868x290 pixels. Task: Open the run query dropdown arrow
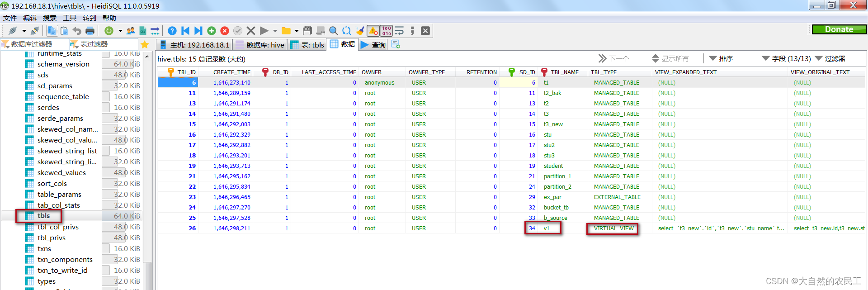[275, 31]
